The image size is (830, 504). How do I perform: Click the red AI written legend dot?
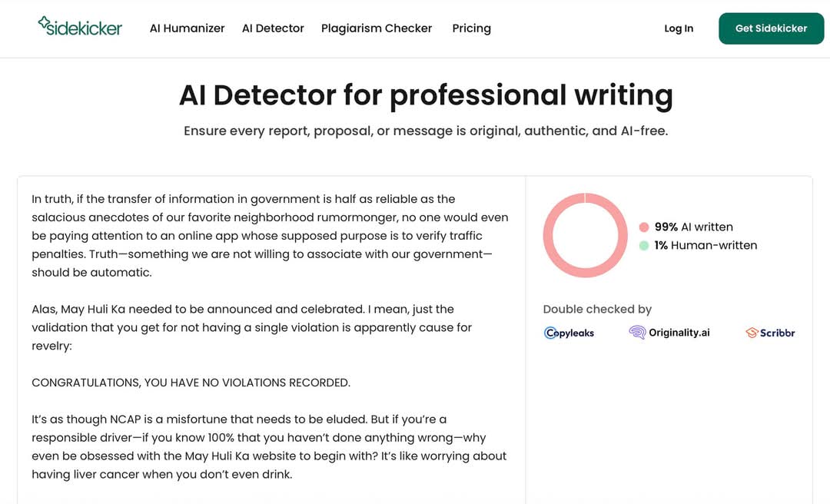(x=644, y=227)
